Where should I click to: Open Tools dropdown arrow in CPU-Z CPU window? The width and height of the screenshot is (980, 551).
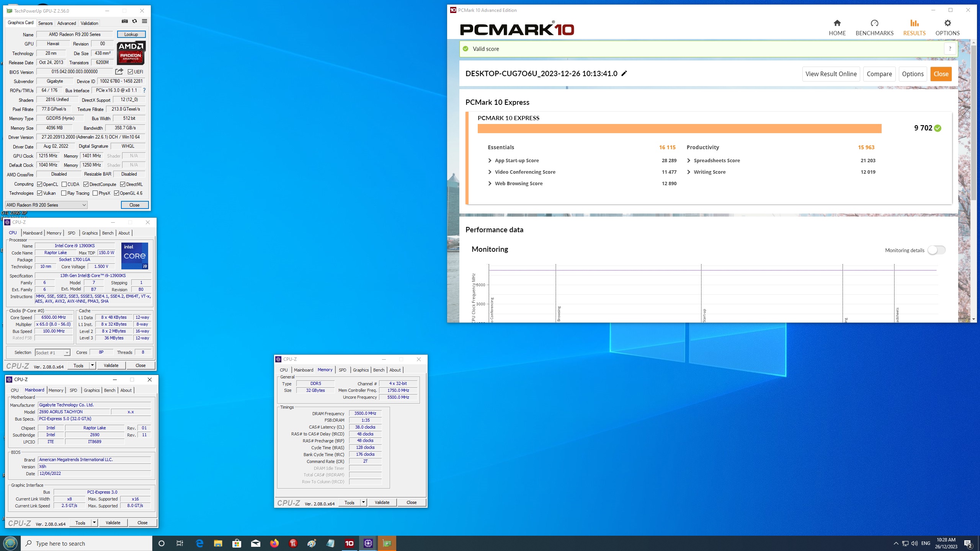coord(92,365)
